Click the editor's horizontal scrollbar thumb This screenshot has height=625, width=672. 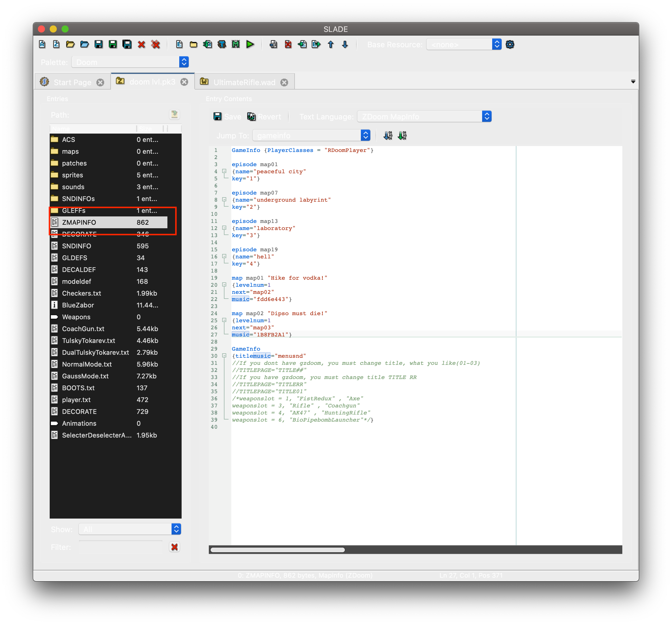(277, 550)
